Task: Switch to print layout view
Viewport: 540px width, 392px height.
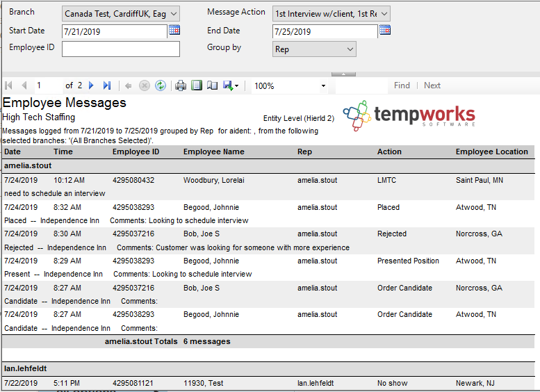Action: [x=197, y=85]
